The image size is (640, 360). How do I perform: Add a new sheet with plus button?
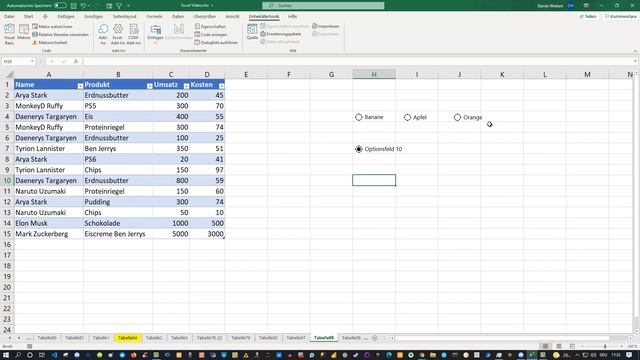374,338
